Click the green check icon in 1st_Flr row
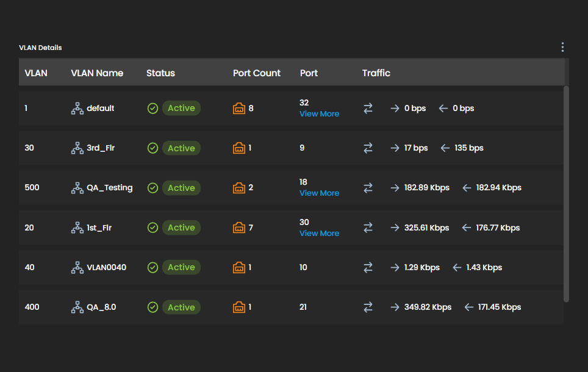The height and width of the screenshot is (372, 588). tap(152, 227)
